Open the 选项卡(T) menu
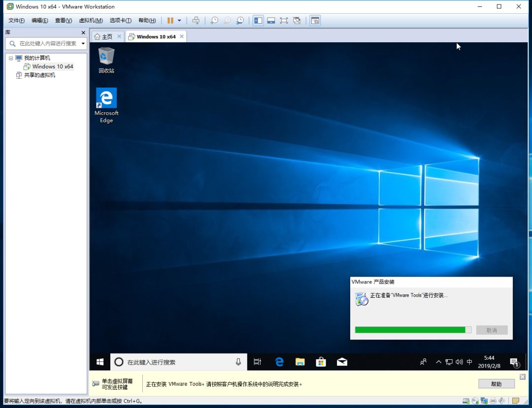This screenshot has width=532, height=408. tap(121, 20)
